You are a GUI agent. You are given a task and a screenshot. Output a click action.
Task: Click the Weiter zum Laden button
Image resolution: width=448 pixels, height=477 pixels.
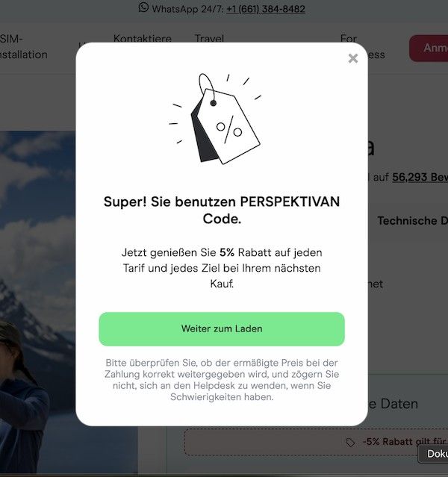(222, 329)
